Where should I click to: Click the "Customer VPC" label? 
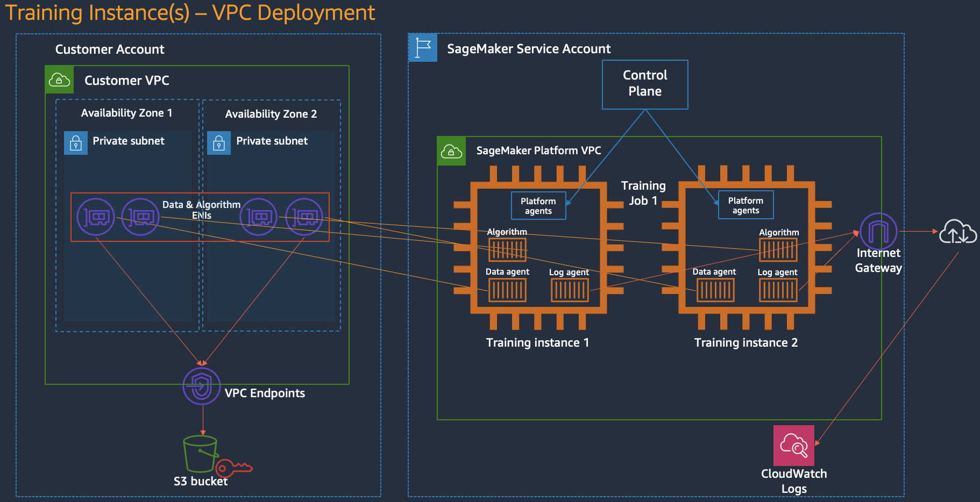[x=127, y=81]
